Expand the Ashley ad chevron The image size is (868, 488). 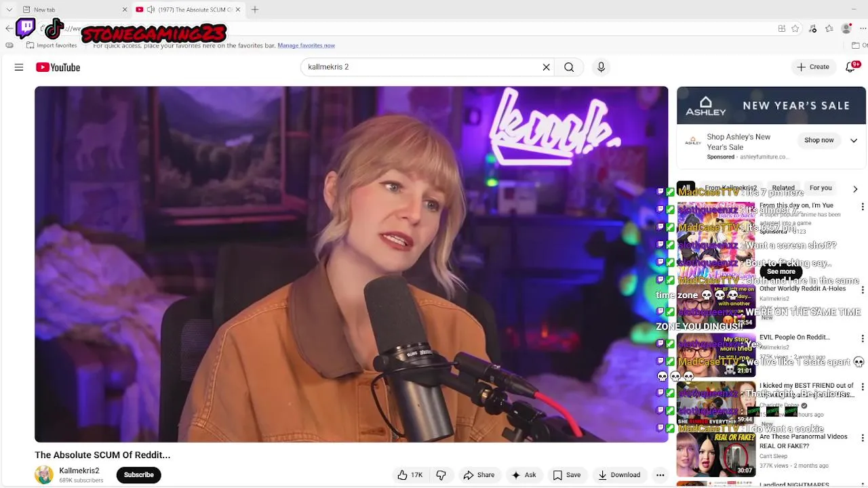click(854, 140)
